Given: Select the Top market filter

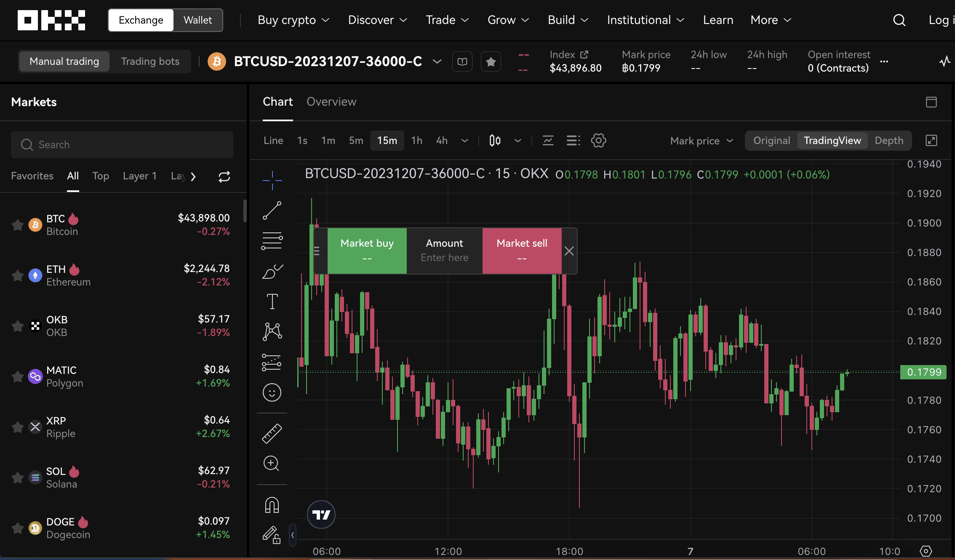Looking at the screenshot, I should pos(101,176).
